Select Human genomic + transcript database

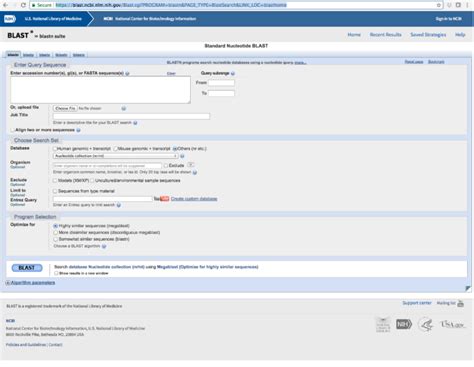[55, 149]
